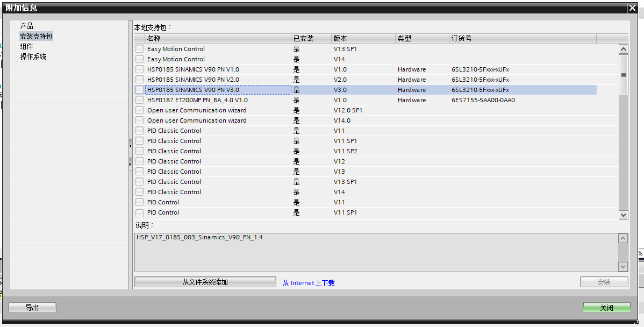Click the package list scroll-up arrow
Screen dimensions: 644x327
(624, 49)
